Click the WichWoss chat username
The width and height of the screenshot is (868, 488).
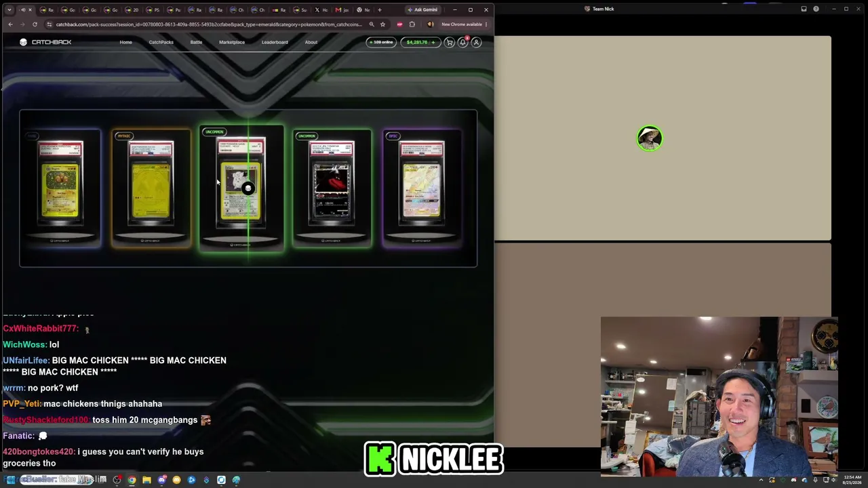click(24, 344)
